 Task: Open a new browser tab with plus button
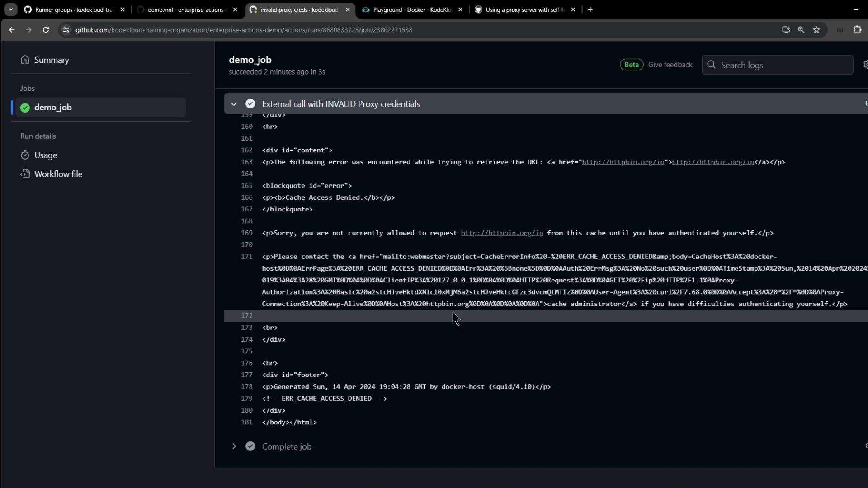pos(590,9)
